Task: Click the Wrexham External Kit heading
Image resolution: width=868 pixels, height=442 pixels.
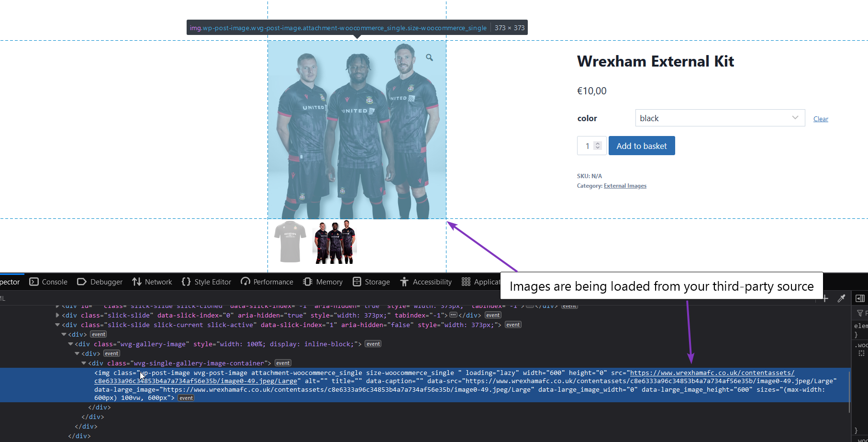Action: coord(655,61)
